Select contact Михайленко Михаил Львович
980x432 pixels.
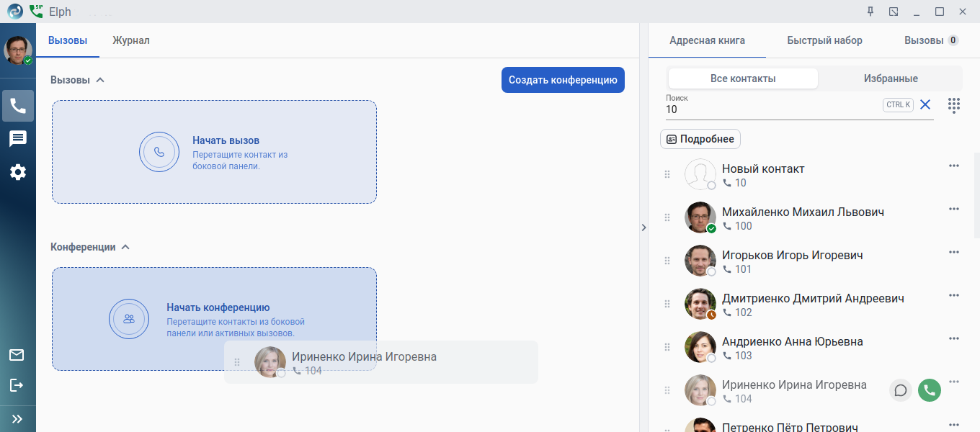(811, 217)
